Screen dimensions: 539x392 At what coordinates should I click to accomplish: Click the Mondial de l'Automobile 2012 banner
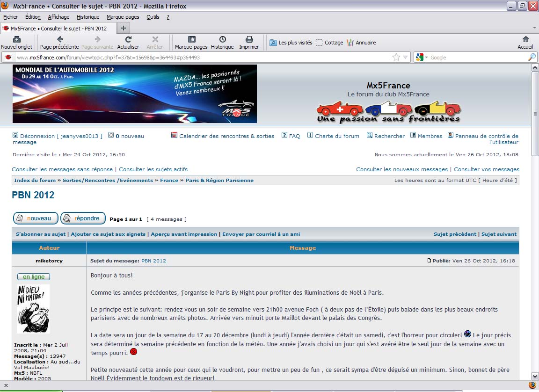tap(135, 94)
